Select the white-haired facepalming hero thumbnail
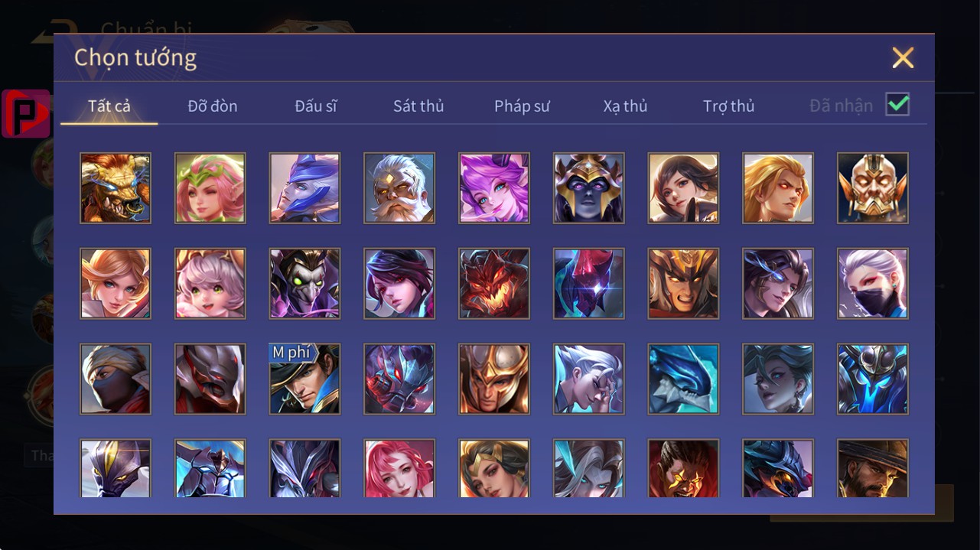980x550 pixels. (x=589, y=379)
